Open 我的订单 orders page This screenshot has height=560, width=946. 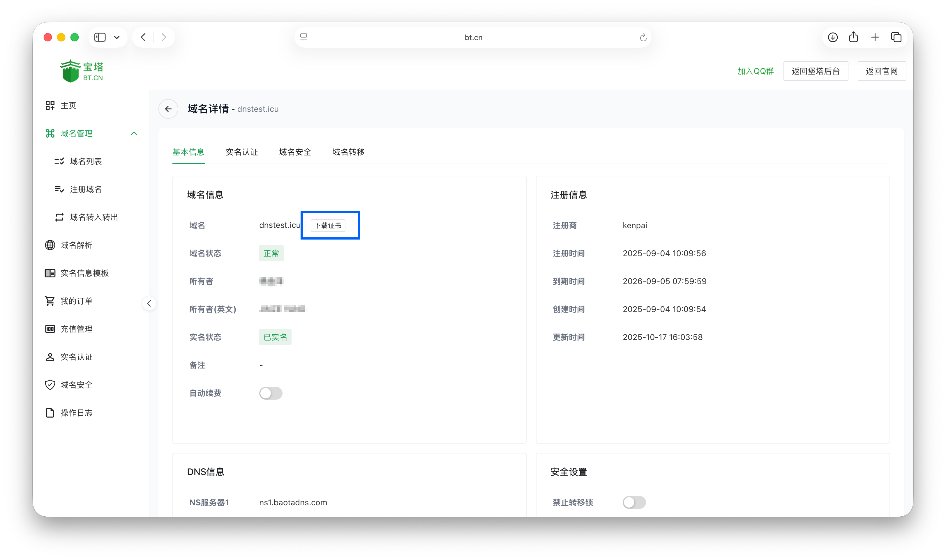pos(77,301)
